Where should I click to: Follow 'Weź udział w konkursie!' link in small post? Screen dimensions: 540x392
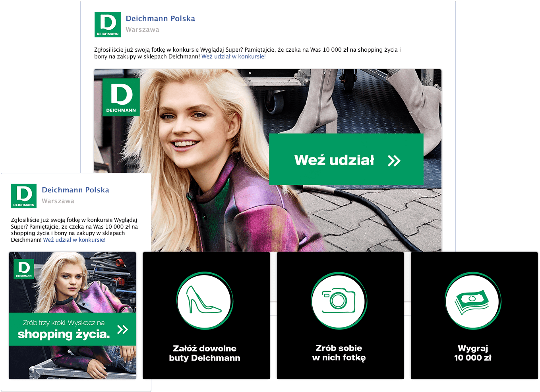pos(74,240)
